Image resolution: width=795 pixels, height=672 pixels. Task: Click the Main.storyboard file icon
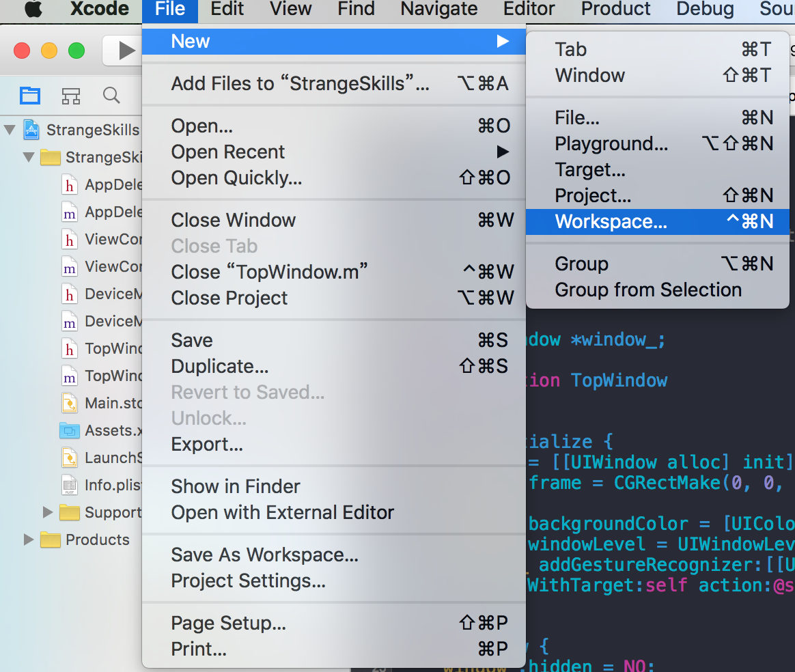(x=70, y=404)
